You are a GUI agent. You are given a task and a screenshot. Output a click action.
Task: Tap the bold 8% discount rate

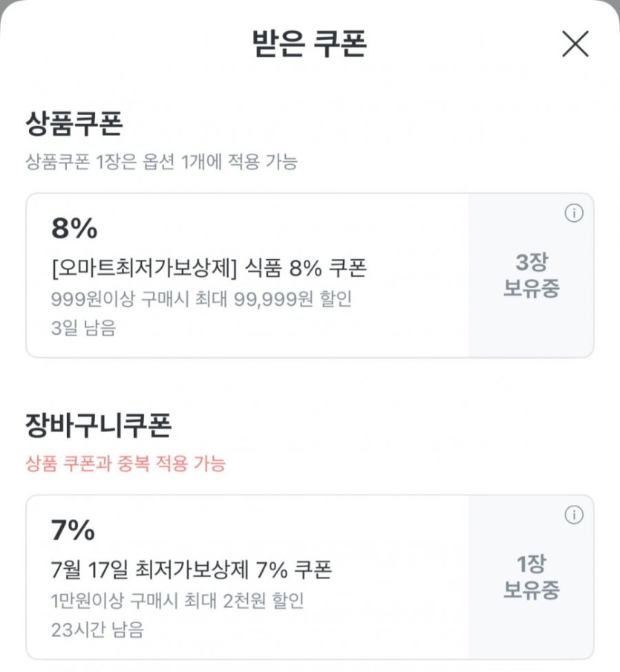tap(74, 229)
